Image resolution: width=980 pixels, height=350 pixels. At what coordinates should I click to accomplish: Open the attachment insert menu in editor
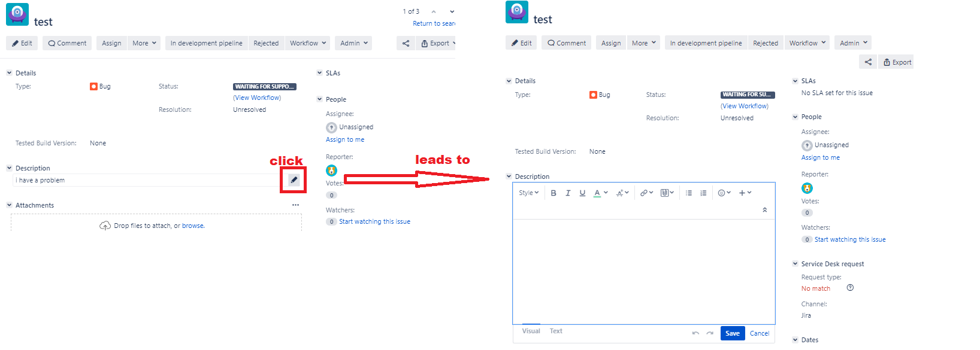coord(667,193)
